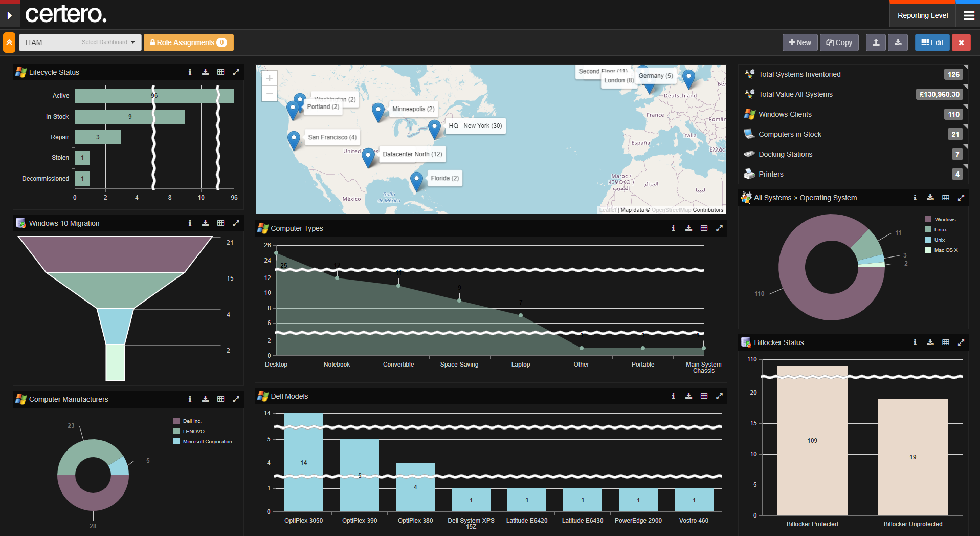Open the Docking Stations stat
This screenshot has height=536, width=980.
click(853, 154)
